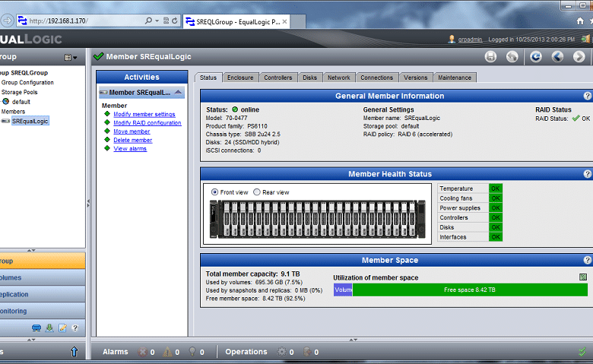Image resolution: width=593 pixels, height=364 pixels.
Task: Select the Front view radio button
Action: (x=214, y=192)
